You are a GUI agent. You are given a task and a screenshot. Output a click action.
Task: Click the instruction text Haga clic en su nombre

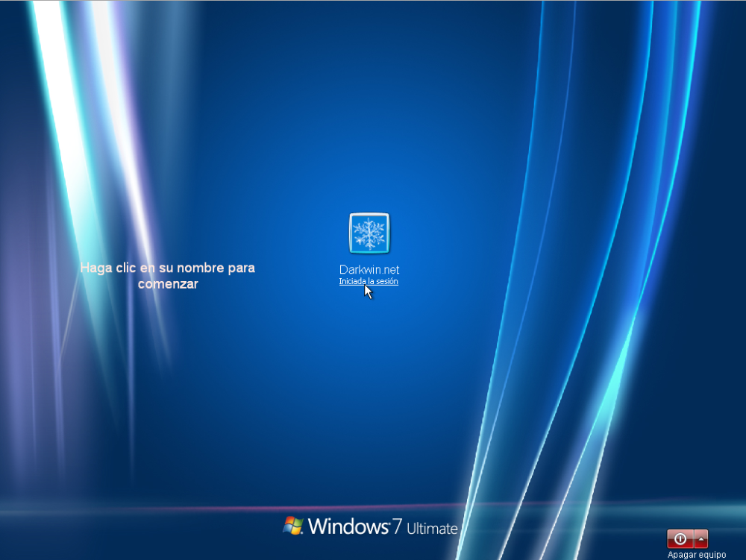coord(167,275)
